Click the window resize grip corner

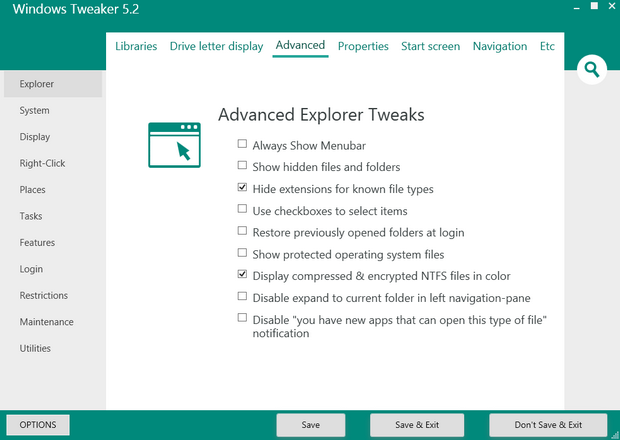click(615, 435)
